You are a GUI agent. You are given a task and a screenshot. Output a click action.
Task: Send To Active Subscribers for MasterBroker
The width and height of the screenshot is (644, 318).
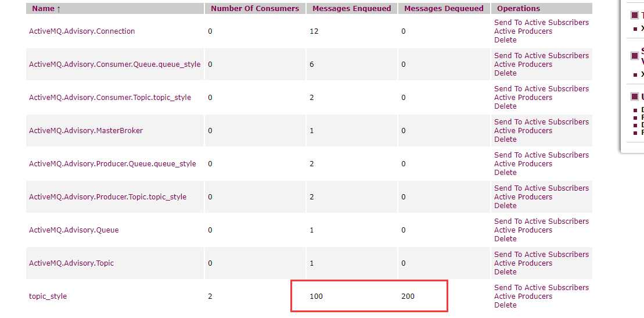(541, 122)
